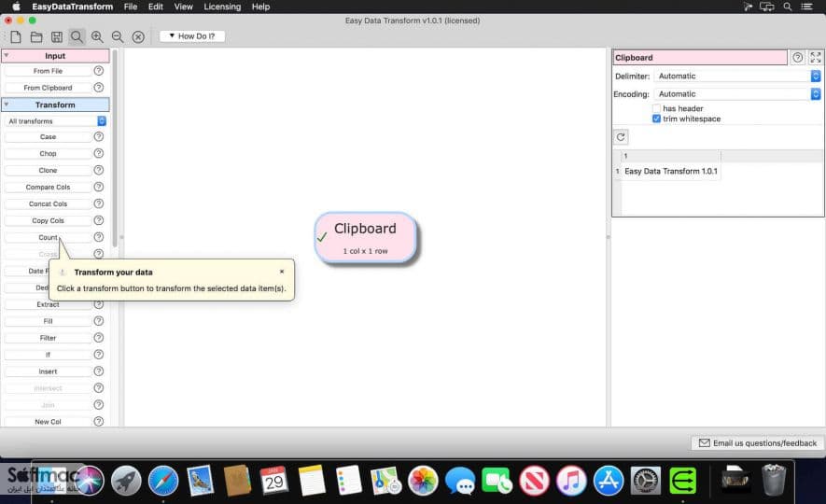
Task: Select the Clipboard node on the canvas
Action: 365,237
